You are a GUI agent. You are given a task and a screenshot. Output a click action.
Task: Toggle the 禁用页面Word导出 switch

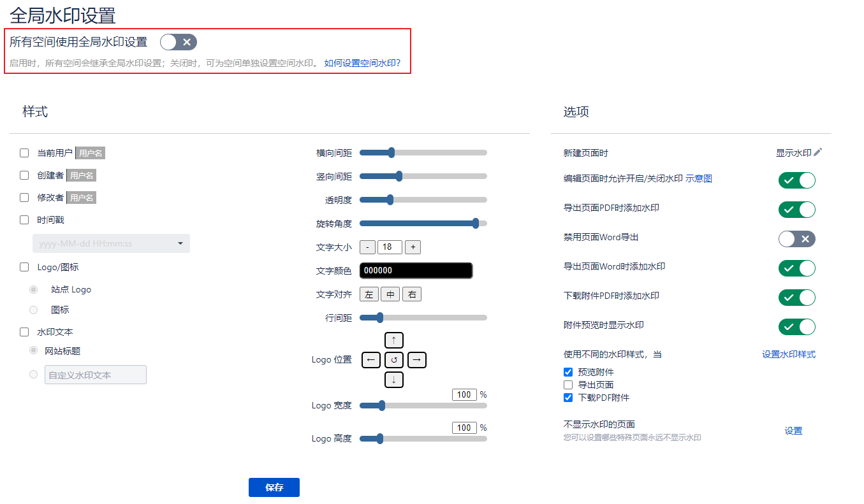(x=796, y=239)
